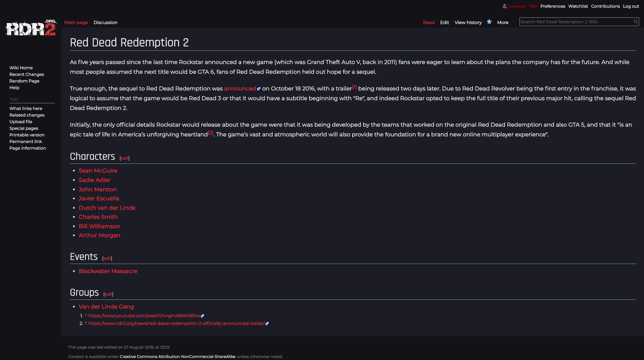This screenshot has height=360, width=644.
Task: Click the RDR2.org logo
Action: [x=31, y=28]
